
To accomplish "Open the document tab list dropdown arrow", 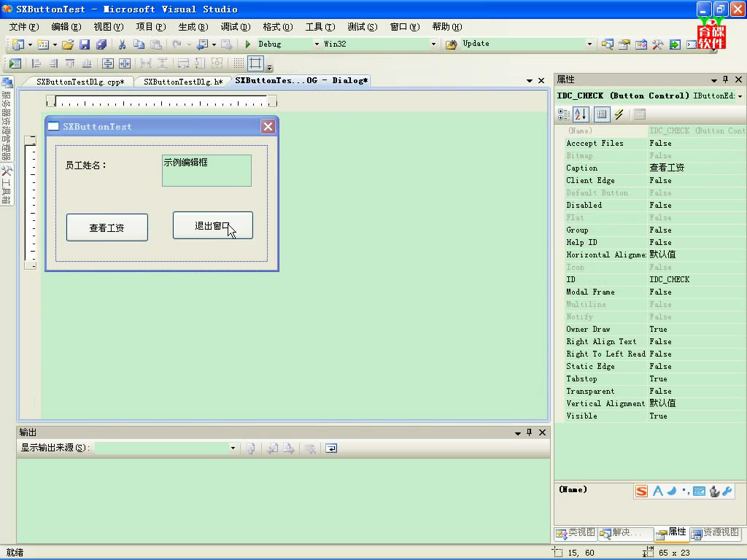I will pyautogui.click(x=530, y=81).
